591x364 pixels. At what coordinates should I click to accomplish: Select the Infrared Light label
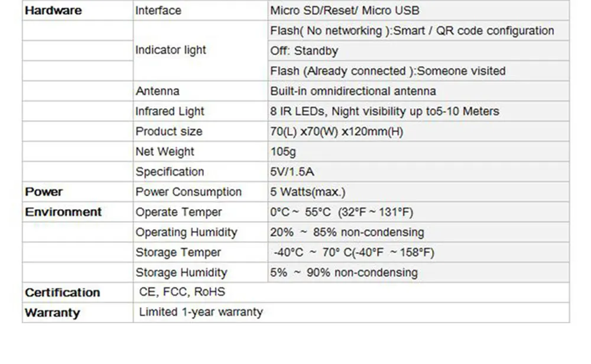pyautogui.click(x=170, y=112)
